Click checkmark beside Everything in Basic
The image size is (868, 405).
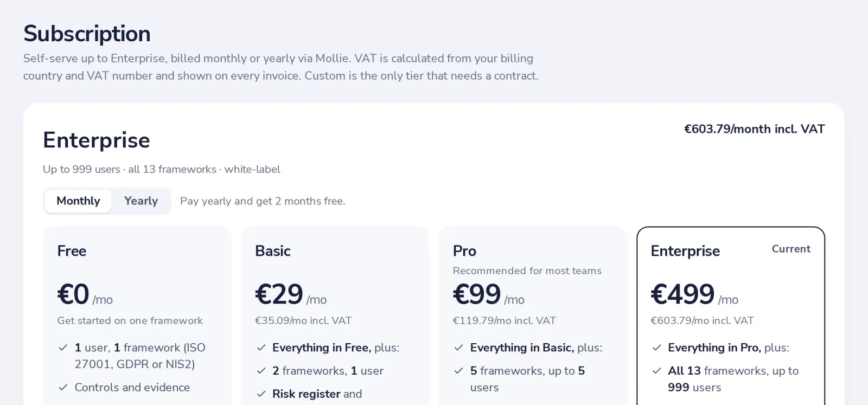tap(459, 348)
